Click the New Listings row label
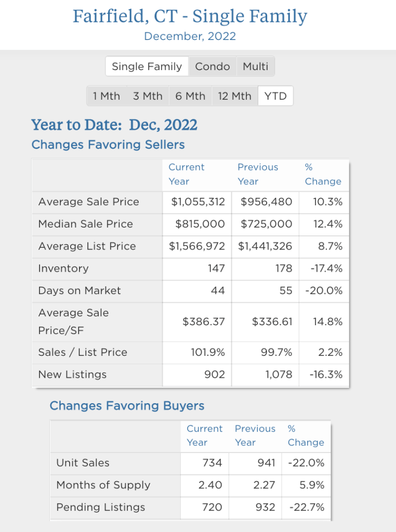This screenshot has height=532, width=396. [x=72, y=375]
